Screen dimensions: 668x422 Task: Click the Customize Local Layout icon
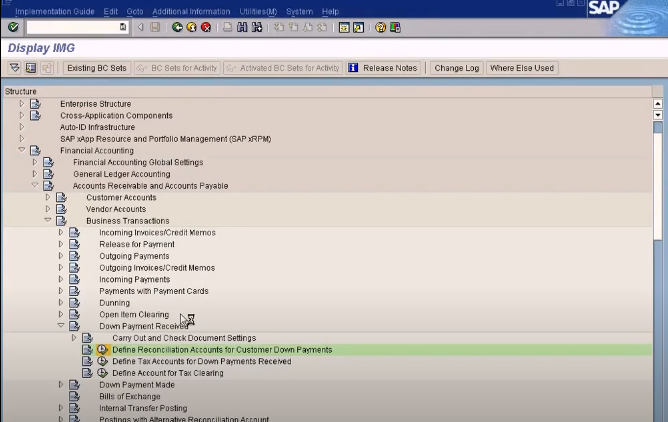coord(395,27)
